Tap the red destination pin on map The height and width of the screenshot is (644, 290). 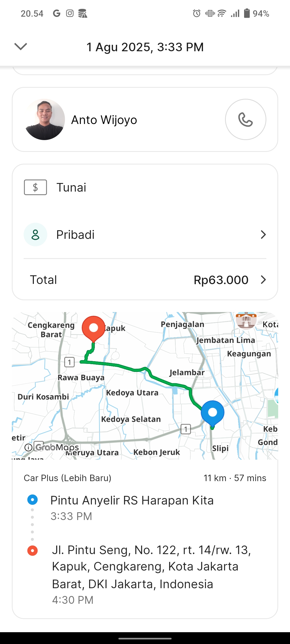93,328
